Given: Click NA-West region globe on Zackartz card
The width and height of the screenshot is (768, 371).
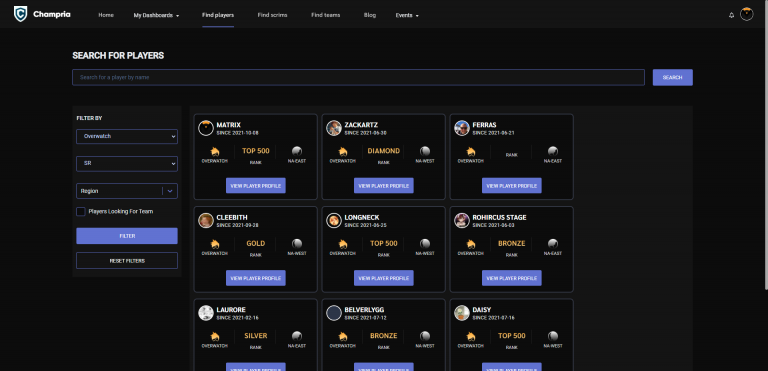Looking at the screenshot, I should pyautogui.click(x=425, y=151).
